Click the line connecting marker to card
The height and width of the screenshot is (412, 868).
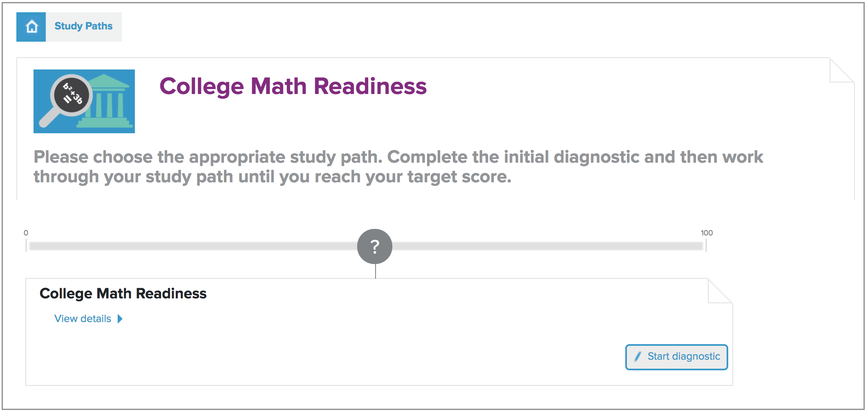pos(375,271)
